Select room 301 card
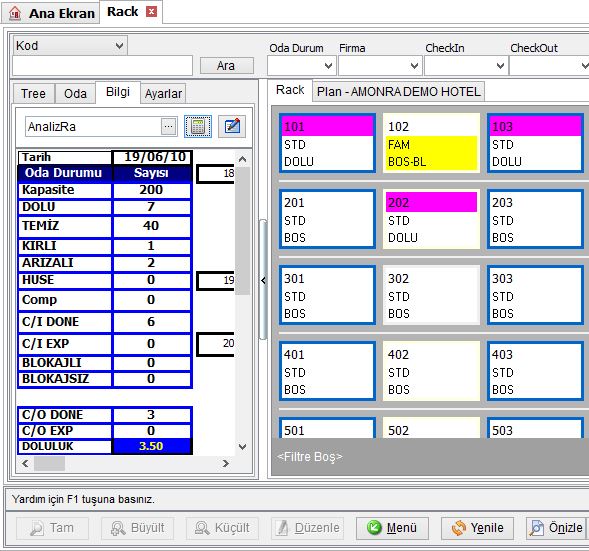 (327, 295)
